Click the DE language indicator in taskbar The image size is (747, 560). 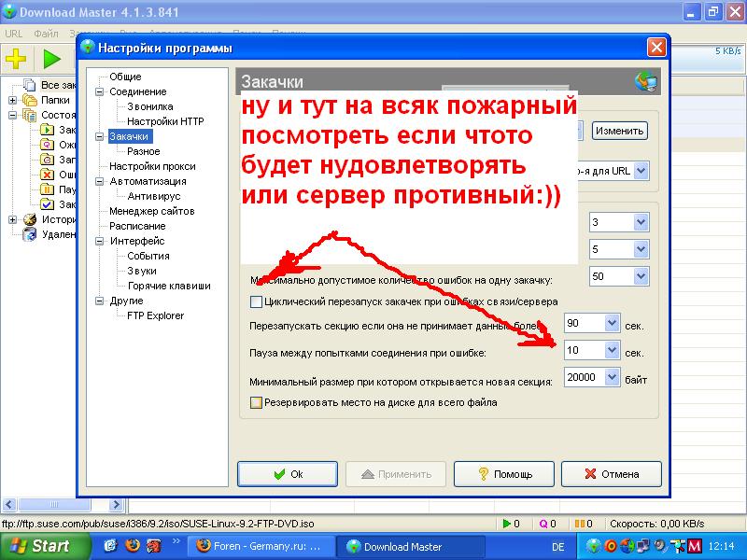[x=557, y=547]
